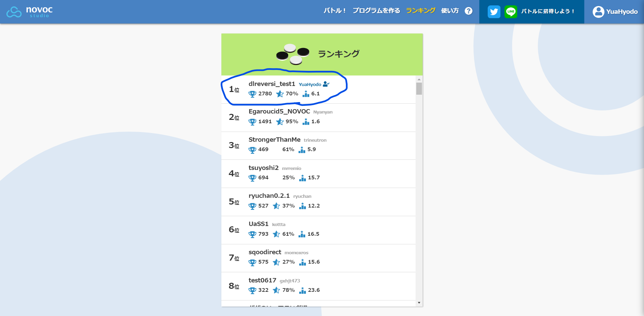Viewport: 644px width, 316px height.
Task: Select the star rating icon for Egaroucid5_NOVOC
Action: click(x=280, y=122)
